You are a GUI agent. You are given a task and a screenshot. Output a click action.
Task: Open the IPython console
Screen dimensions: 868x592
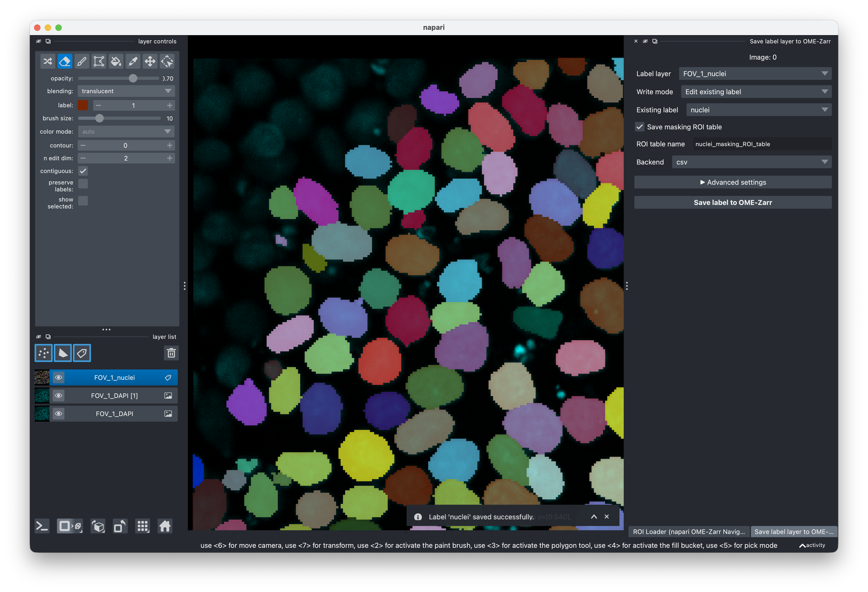[42, 526]
